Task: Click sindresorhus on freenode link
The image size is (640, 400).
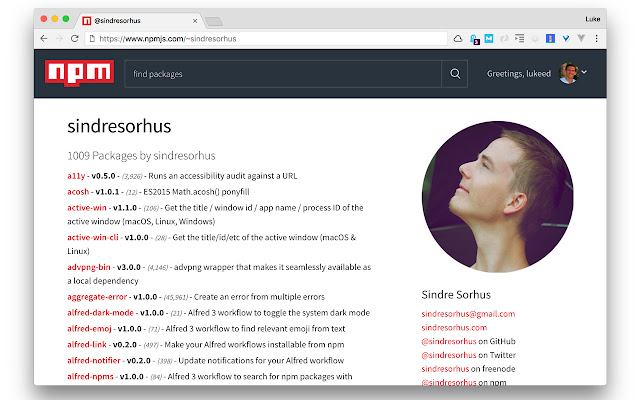Action: 445,369
